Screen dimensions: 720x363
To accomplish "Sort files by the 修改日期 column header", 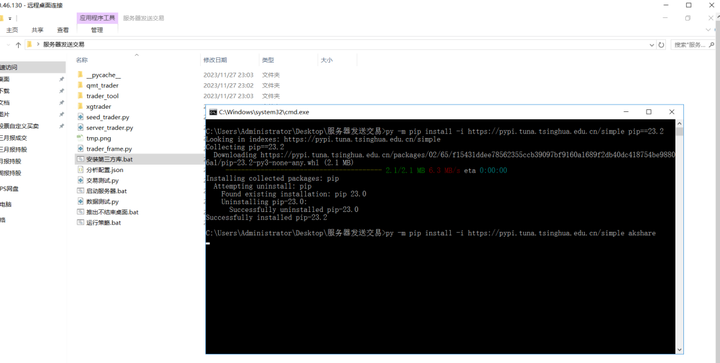I will 215,60.
